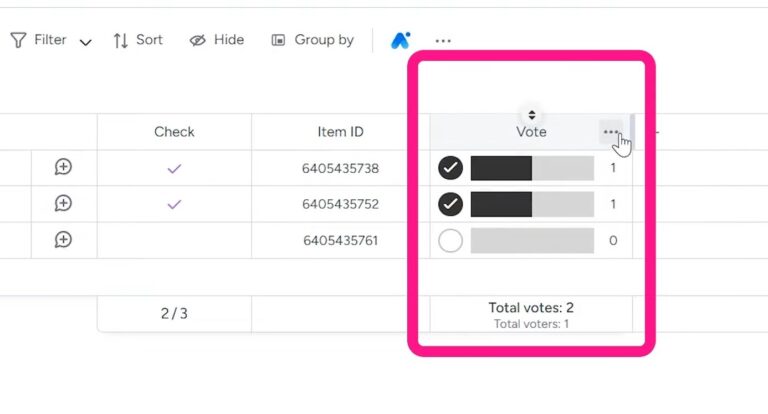
Task: Click the Check column header
Action: click(174, 132)
